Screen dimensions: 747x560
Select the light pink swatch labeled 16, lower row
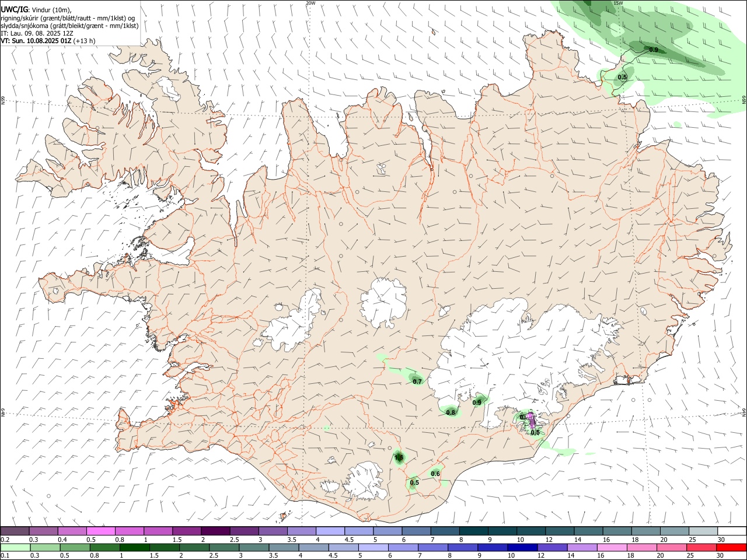tap(613, 547)
